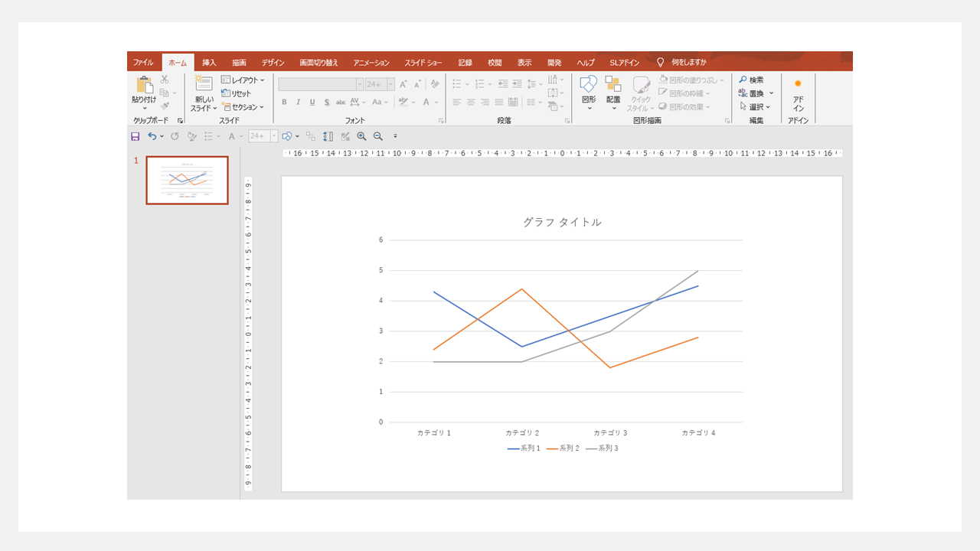This screenshot has height=551, width=980.
Task: Toggle Strikethrough (abc) formatting
Action: (341, 102)
